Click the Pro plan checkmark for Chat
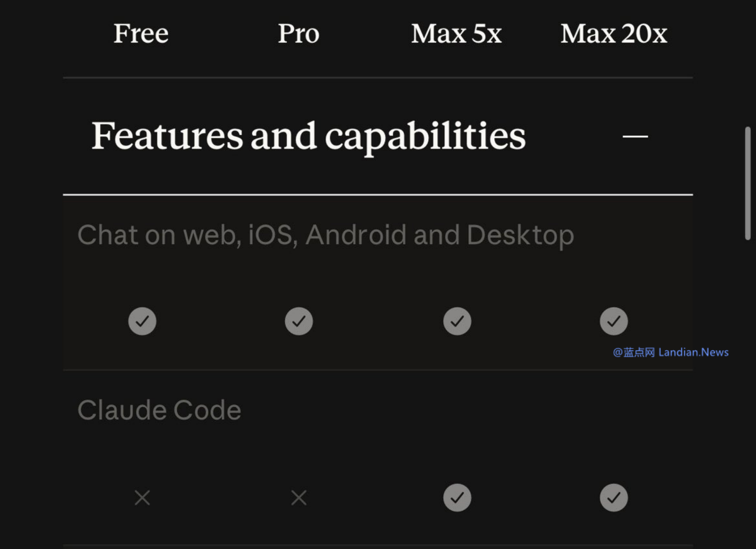 [299, 321]
